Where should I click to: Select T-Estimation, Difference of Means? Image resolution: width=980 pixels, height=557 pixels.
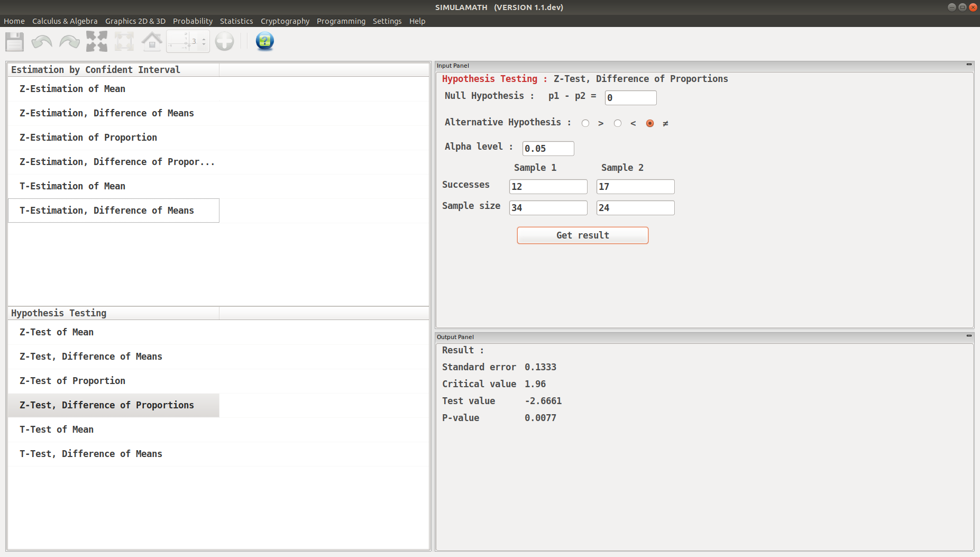coord(113,211)
